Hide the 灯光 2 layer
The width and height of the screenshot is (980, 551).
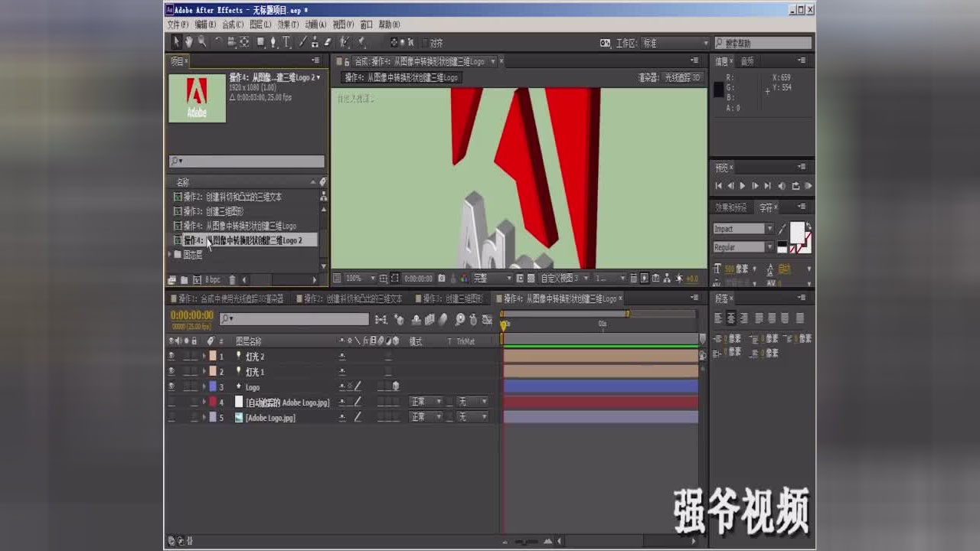[x=171, y=356]
